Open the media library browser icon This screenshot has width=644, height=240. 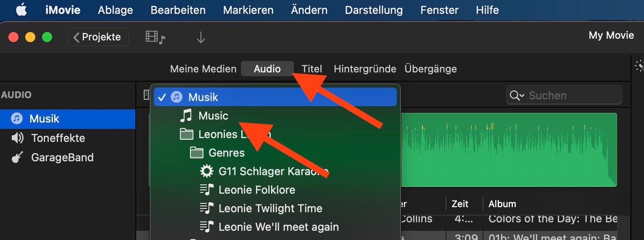(x=155, y=37)
